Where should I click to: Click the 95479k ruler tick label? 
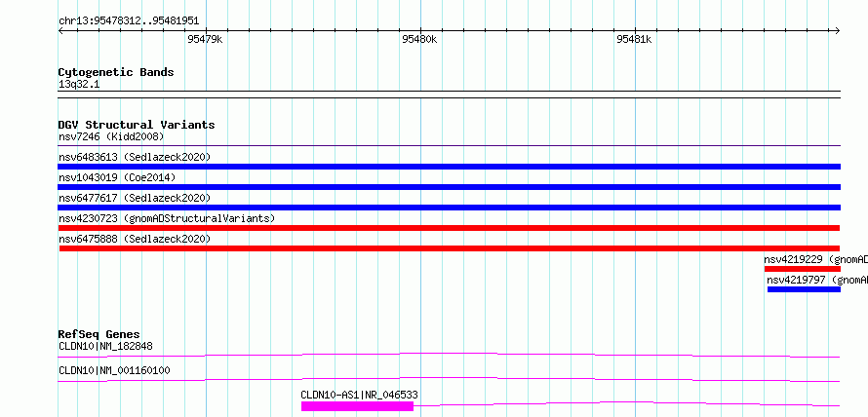point(205,39)
